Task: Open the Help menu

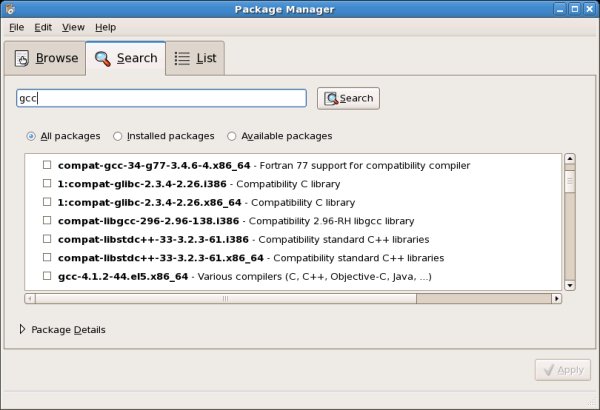Action: coord(106,27)
